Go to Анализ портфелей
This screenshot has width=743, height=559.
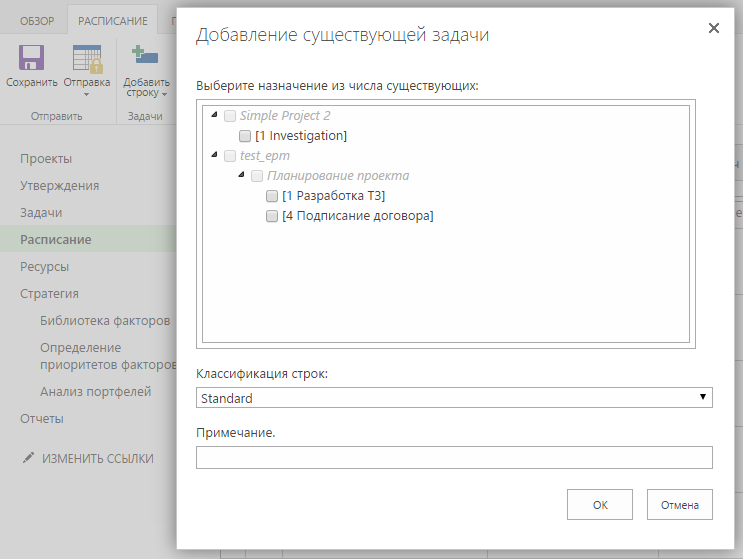click(96, 392)
